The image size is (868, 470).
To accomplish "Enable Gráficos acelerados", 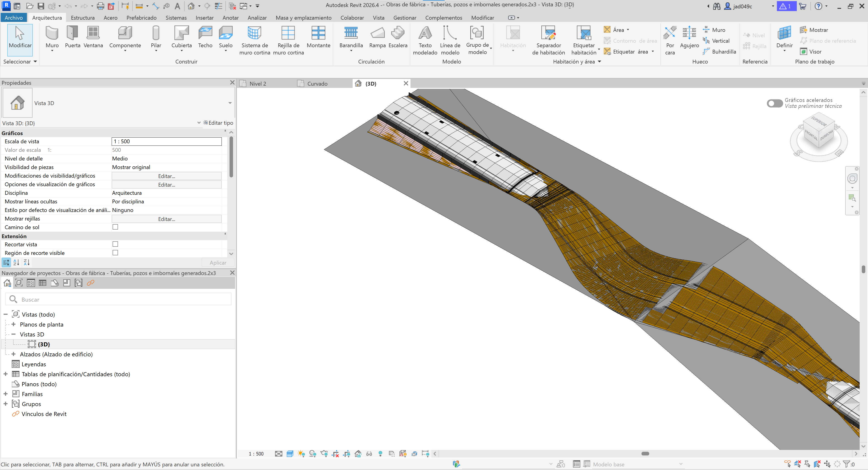I will [775, 103].
